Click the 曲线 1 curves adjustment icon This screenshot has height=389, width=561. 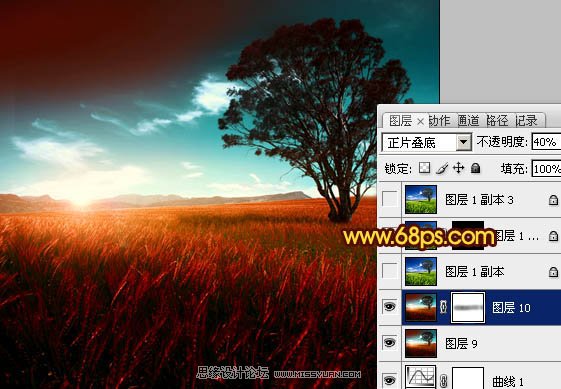point(421,377)
